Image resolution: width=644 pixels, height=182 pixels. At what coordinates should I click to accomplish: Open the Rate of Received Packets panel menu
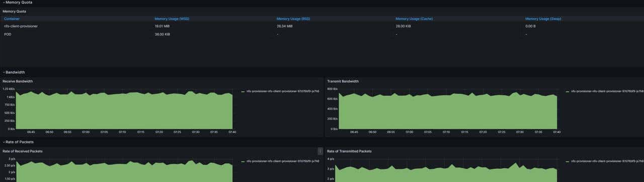[x=320, y=151]
